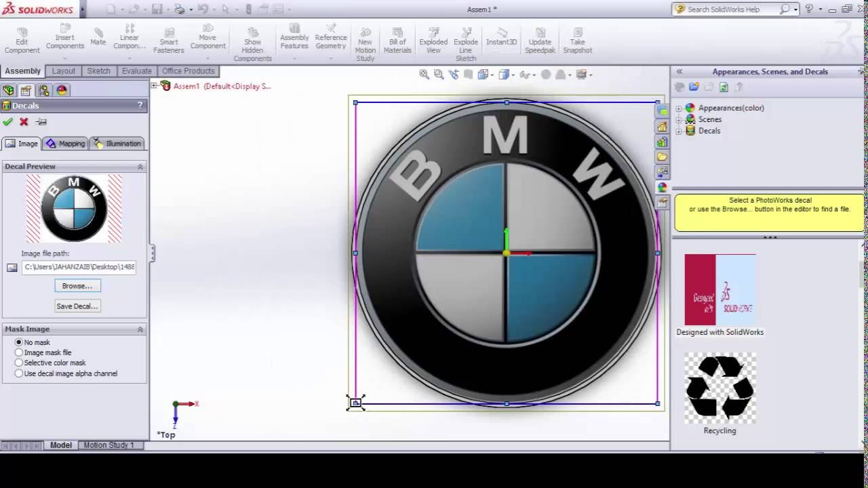The height and width of the screenshot is (488, 868).
Task: Click refresh icon in Appearances pane
Action: point(724,87)
